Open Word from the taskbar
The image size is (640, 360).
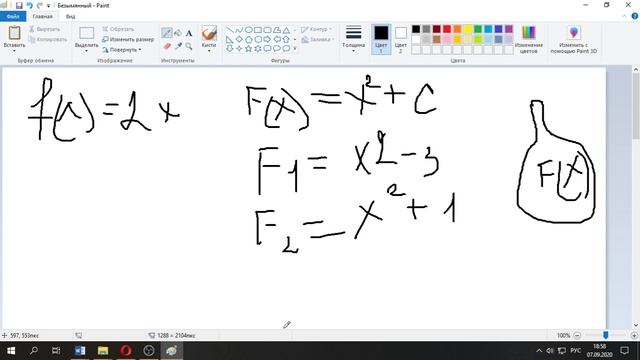pos(80,351)
